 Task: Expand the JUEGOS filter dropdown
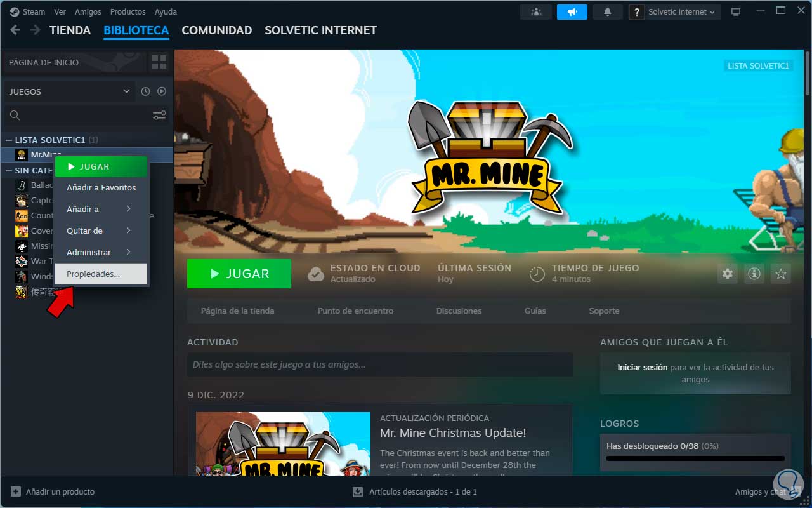tap(70, 91)
